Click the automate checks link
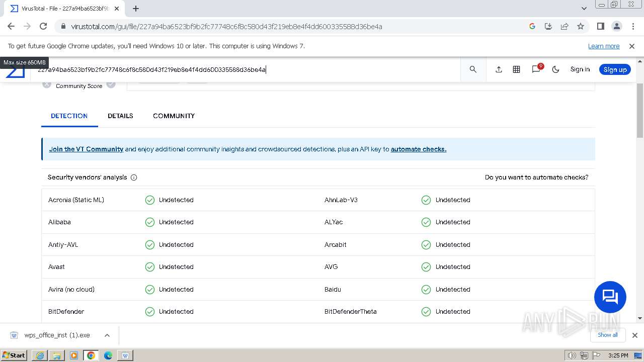 click(419, 149)
